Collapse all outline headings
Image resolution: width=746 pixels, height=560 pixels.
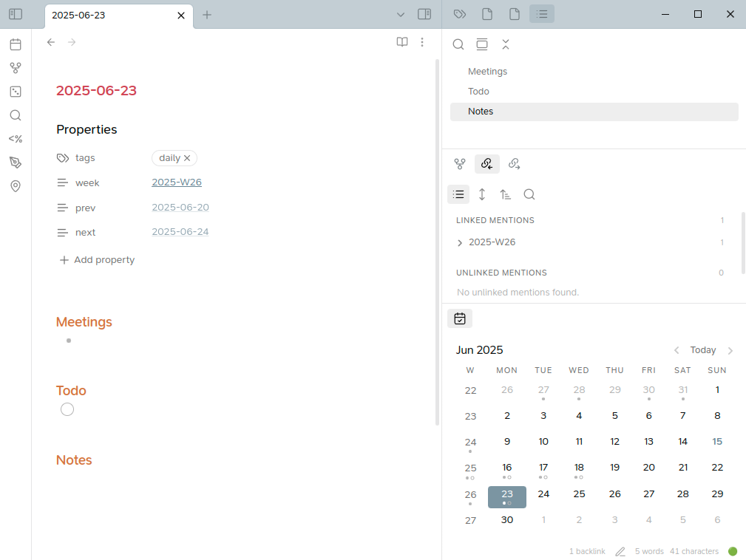pyautogui.click(x=506, y=44)
